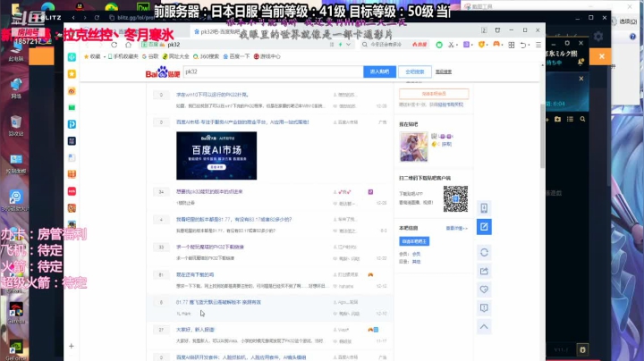This screenshot has width=644, height=361.
Task: Open the Network desktop icon
Action: click(x=16, y=88)
